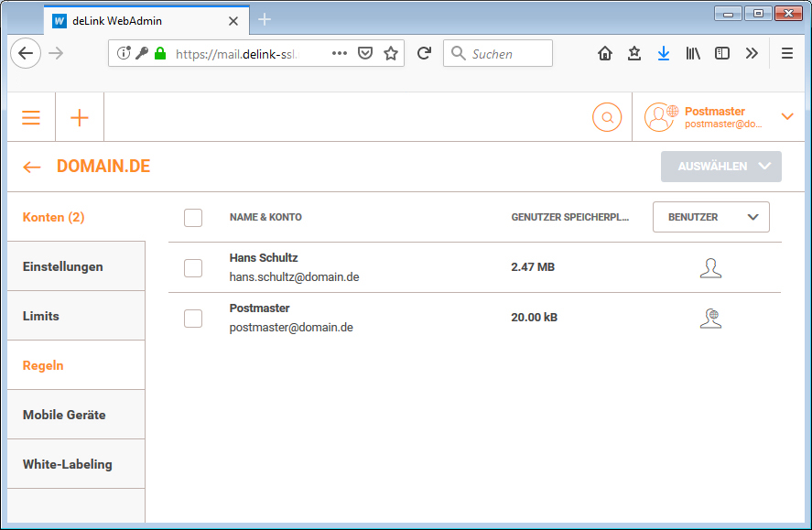Expand the AUSWÄHLEN dropdown

pyautogui.click(x=721, y=167)
